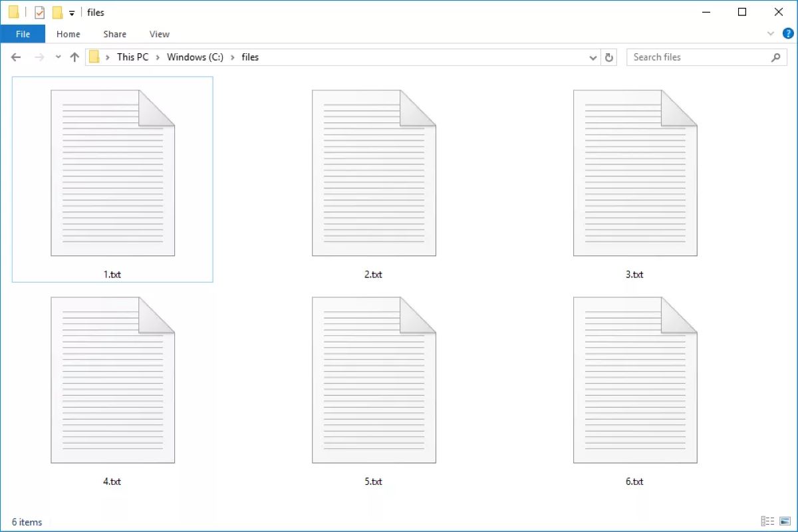This screenshot has width=798, height=532.
Task: Switch to Details view layout
Action: coord(767,521)
